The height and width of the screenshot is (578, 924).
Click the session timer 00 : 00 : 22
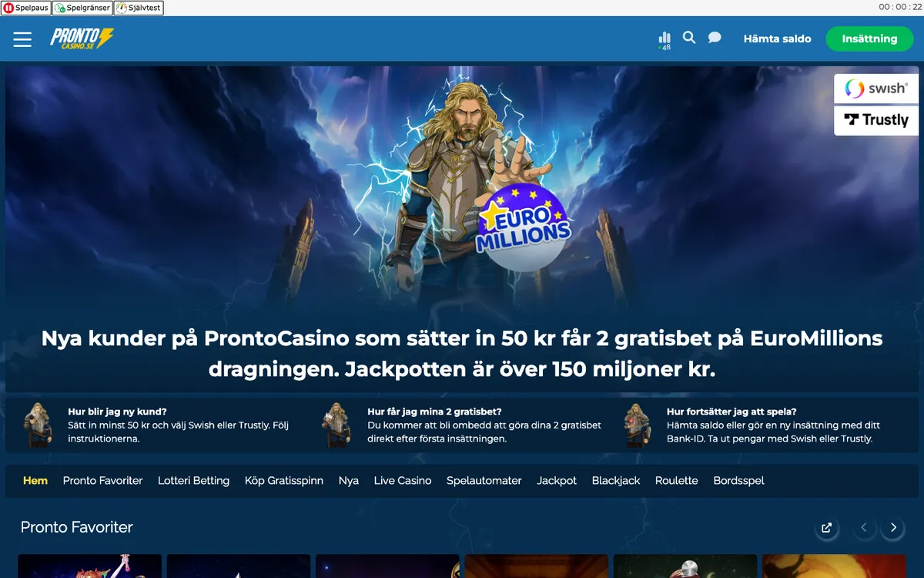900,7
